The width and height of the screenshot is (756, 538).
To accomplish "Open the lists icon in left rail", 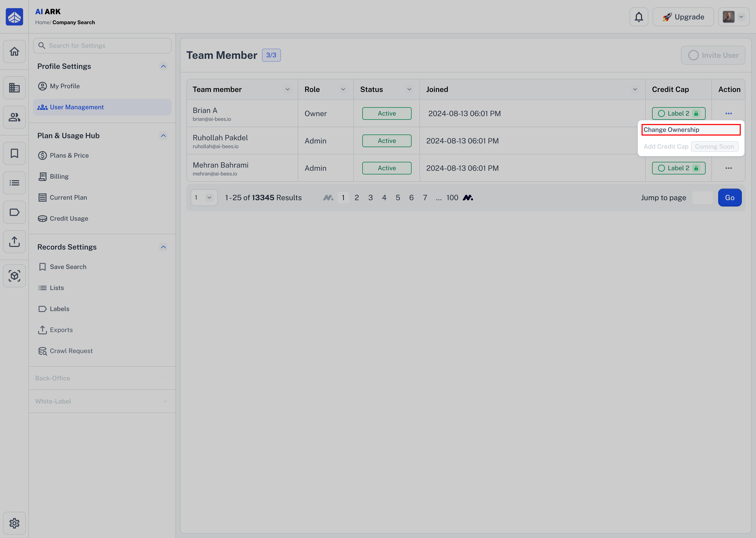I will tap(14, 183).
